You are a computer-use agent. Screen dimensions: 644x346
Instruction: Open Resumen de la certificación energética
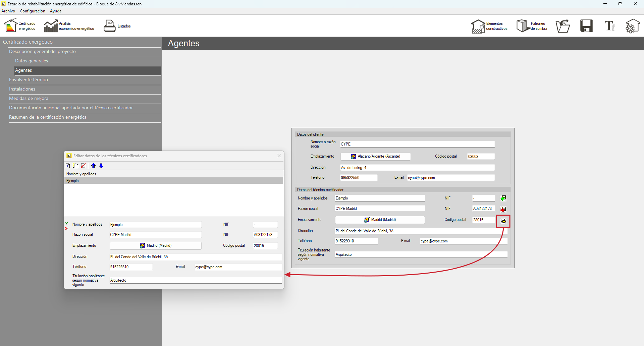point(85,117)
